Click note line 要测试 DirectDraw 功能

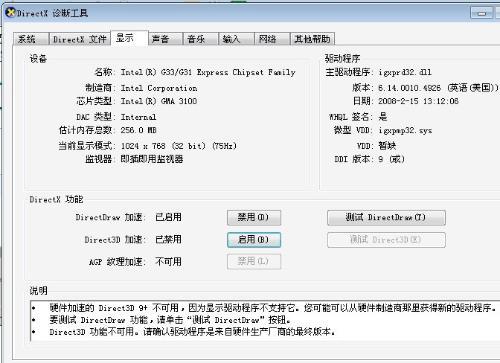pos(170,320)
